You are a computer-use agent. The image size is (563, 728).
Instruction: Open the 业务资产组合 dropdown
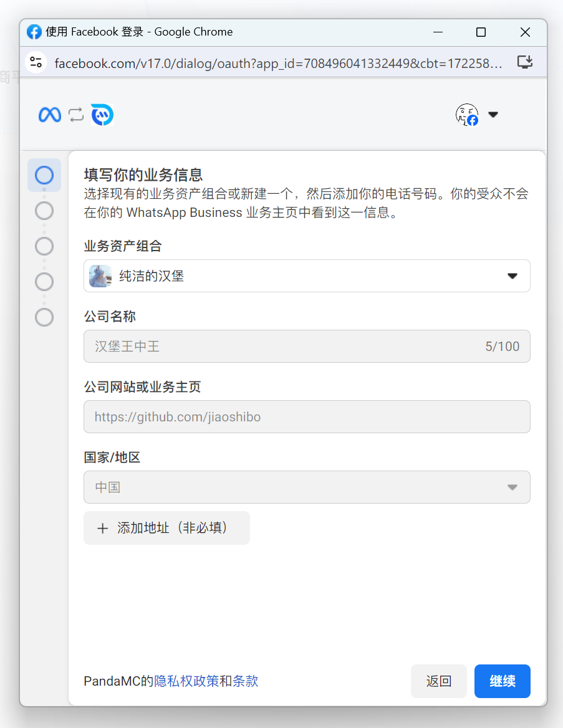[307, 276]
